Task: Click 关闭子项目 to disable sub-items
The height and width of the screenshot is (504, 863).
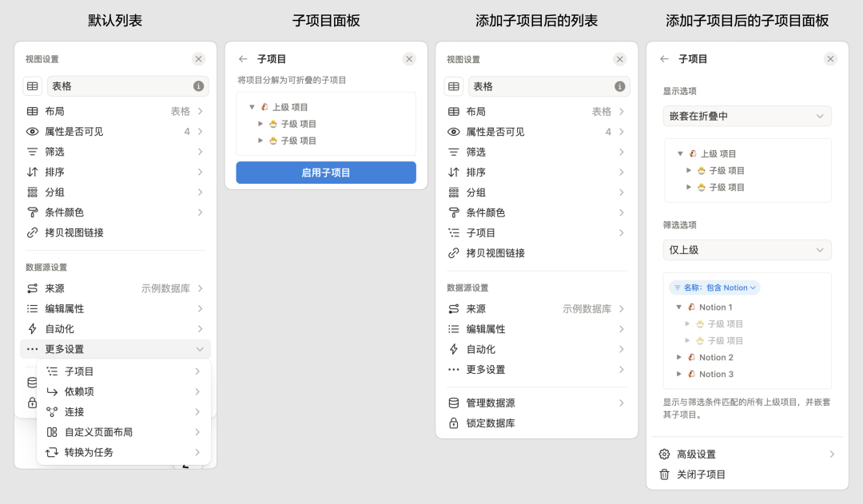Action: point(701,474)
